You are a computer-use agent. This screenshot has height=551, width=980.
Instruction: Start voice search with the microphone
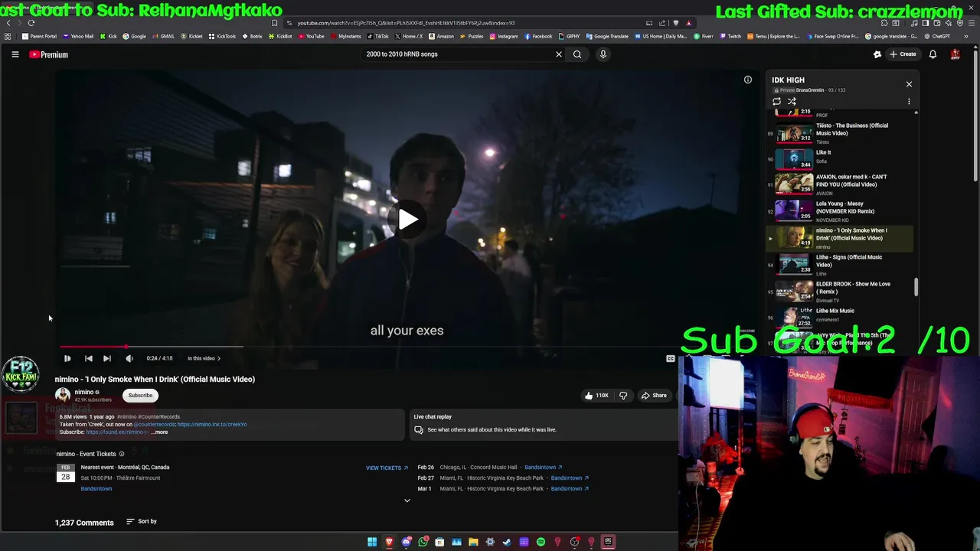coord(603,54)
